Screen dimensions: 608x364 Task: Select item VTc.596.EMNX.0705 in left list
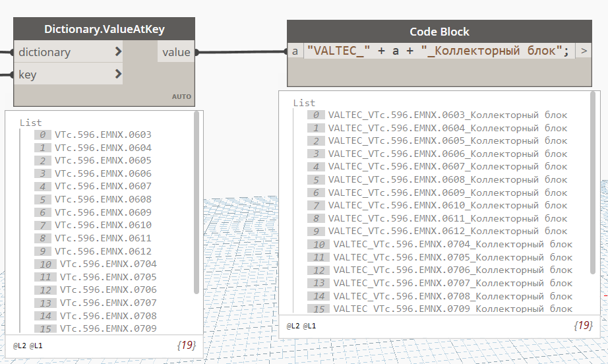(x=108, y=277)
